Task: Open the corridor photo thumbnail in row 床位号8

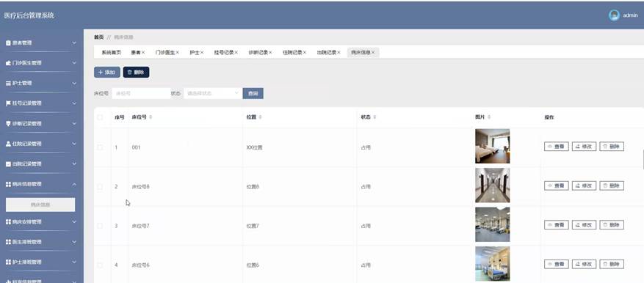Action: (x=492, y=185)
